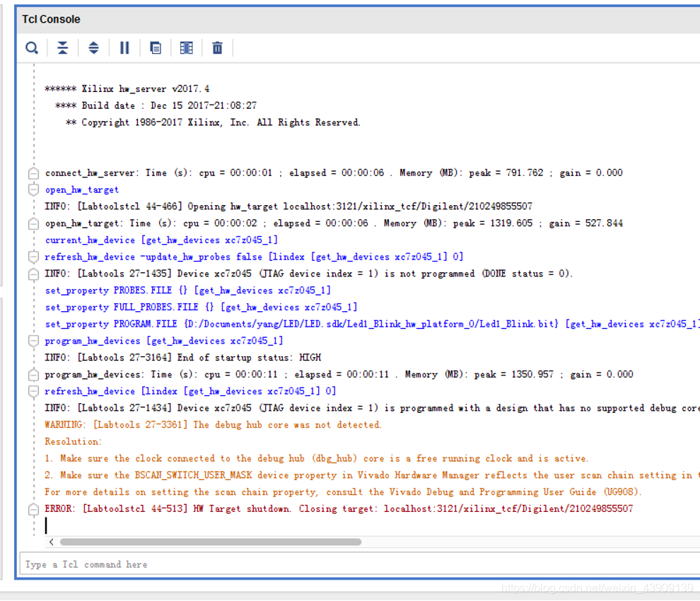Clear the console with the trash icon
Screen dimensions: 700x601
pyautogui.click(x=217, y=48)
